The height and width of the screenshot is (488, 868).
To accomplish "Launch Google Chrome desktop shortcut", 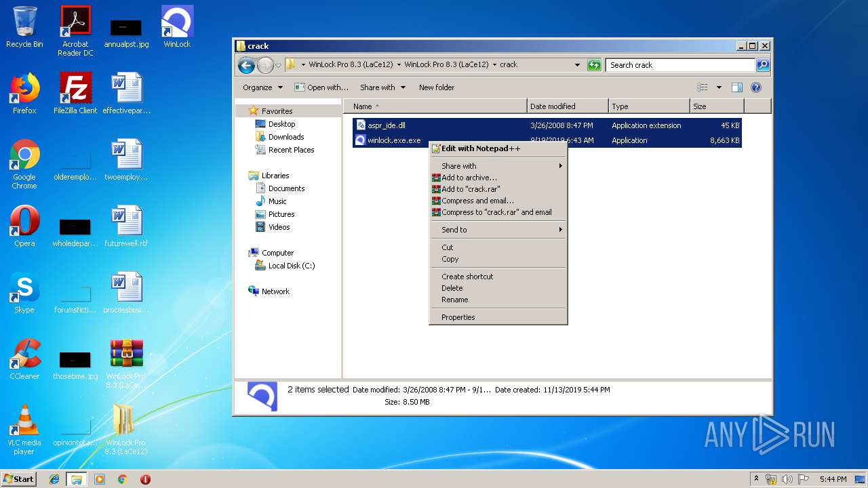I will pos(24,164).
